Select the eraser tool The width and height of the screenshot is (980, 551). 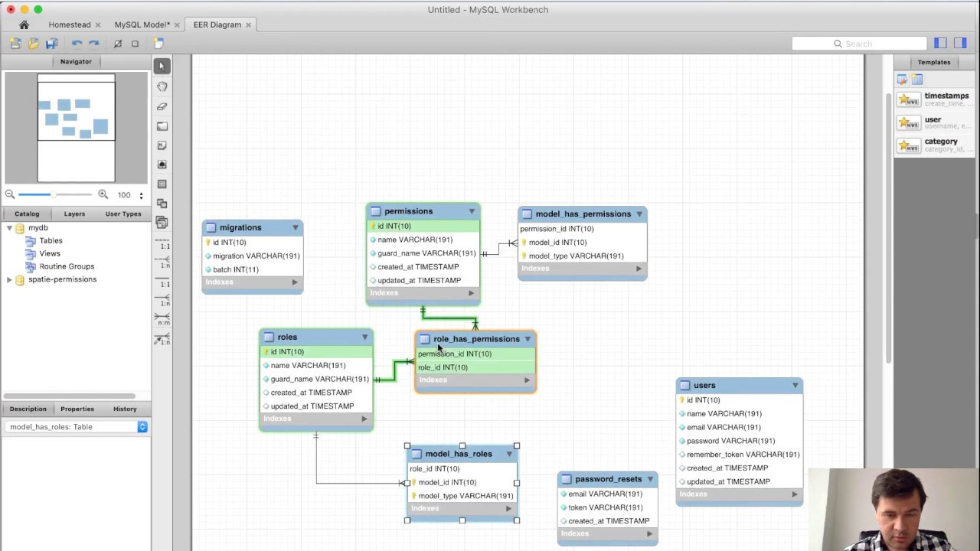tap(162, 106)
